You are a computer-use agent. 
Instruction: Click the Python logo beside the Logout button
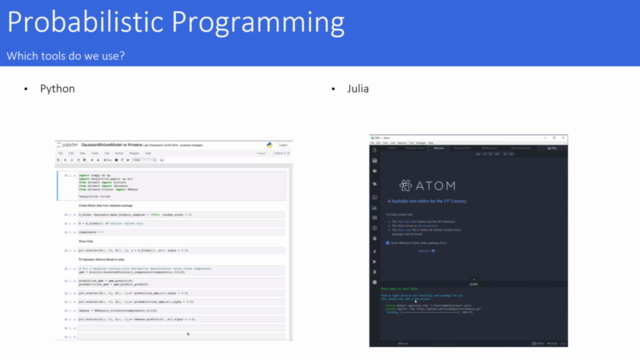click(x=269, y=145)
